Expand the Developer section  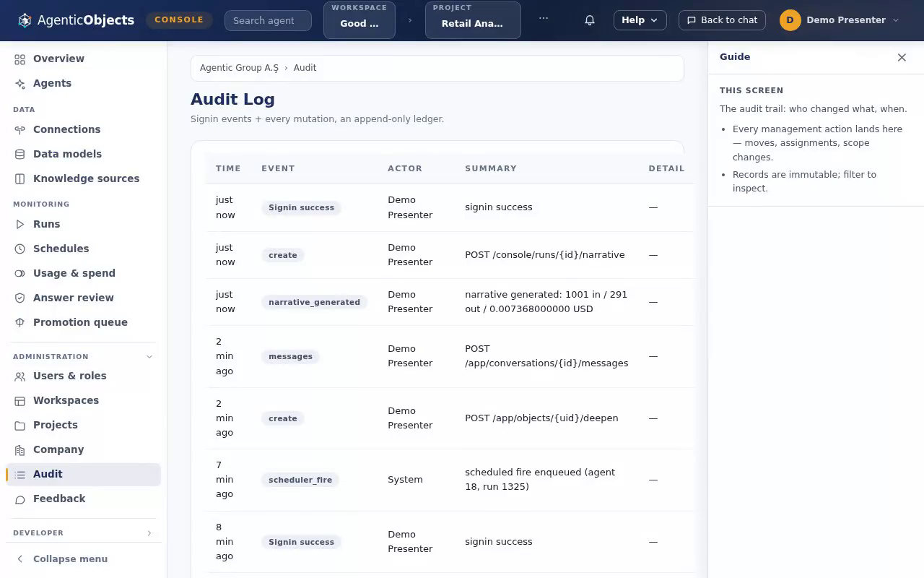[x=149, y=533]
